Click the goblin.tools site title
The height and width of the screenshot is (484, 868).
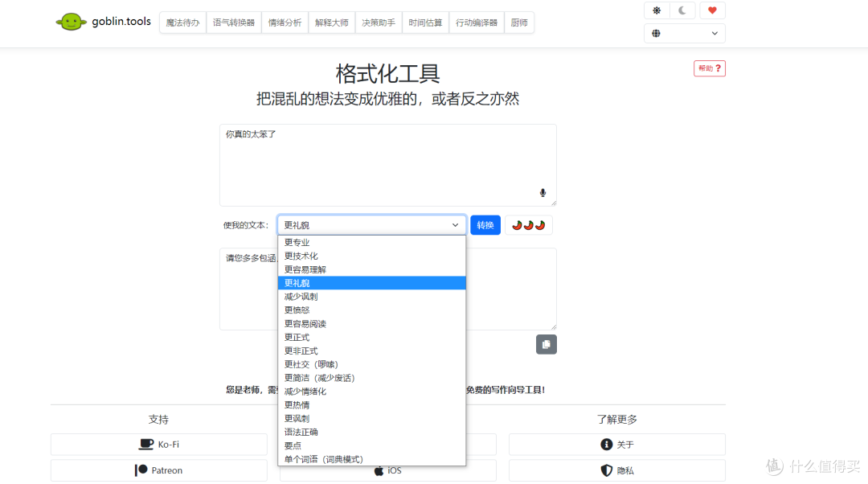tap(121, 22)
